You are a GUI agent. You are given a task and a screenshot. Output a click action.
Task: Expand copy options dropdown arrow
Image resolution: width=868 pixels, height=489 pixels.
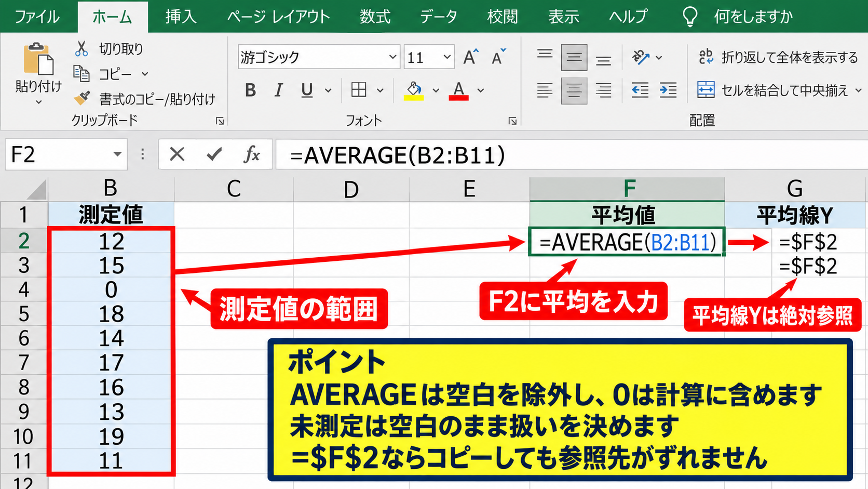[145, 74]
